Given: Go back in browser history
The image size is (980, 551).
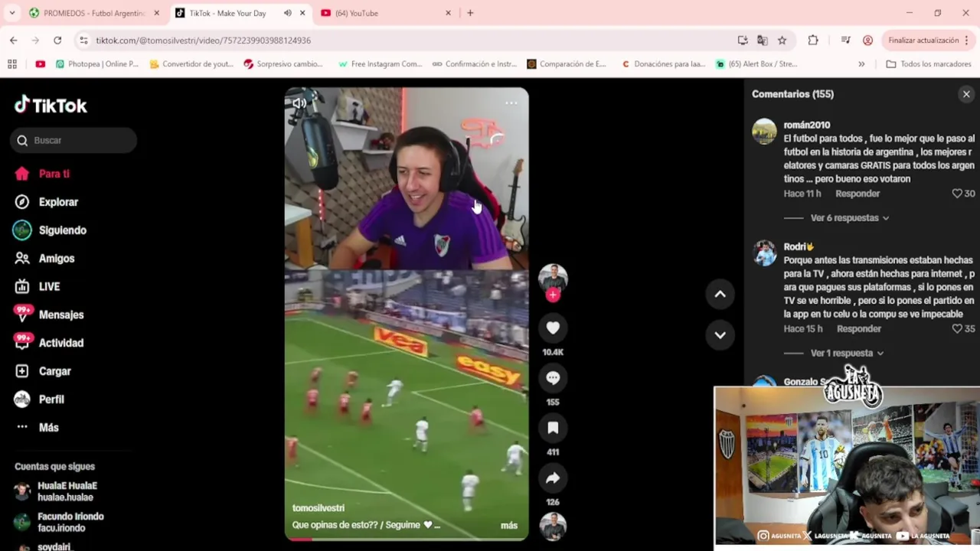Looking at the screenshot, I should (14, 41).
